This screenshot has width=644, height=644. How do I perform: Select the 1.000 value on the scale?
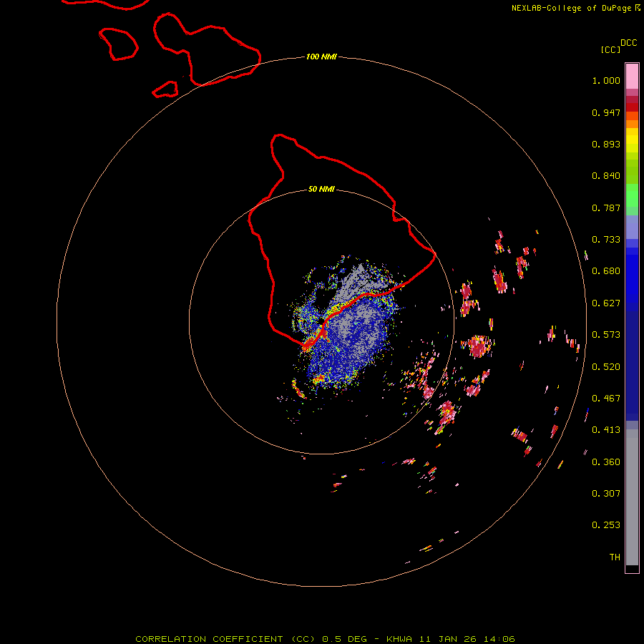click(606, 80)
